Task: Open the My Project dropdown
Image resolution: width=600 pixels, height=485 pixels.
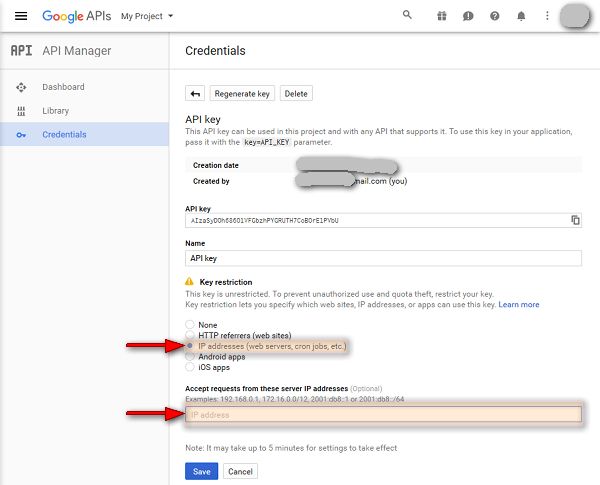Action: pyautogui.click(x=147, y=16)
